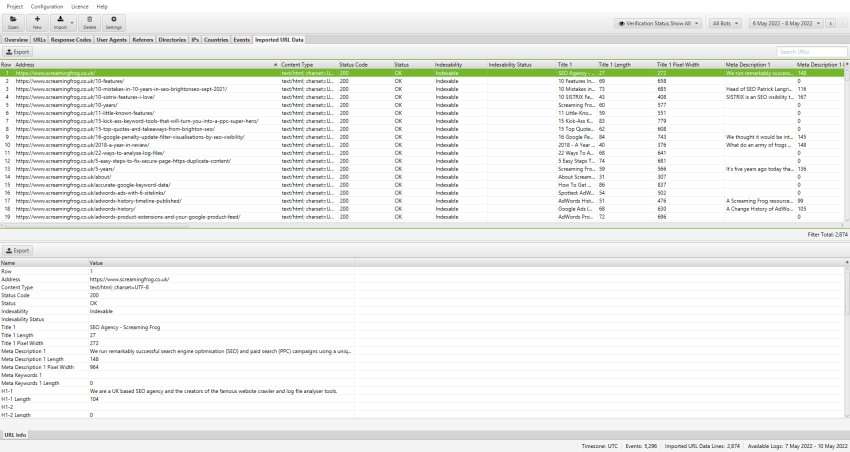Export URL info using the lower Export button

[18, 251]
